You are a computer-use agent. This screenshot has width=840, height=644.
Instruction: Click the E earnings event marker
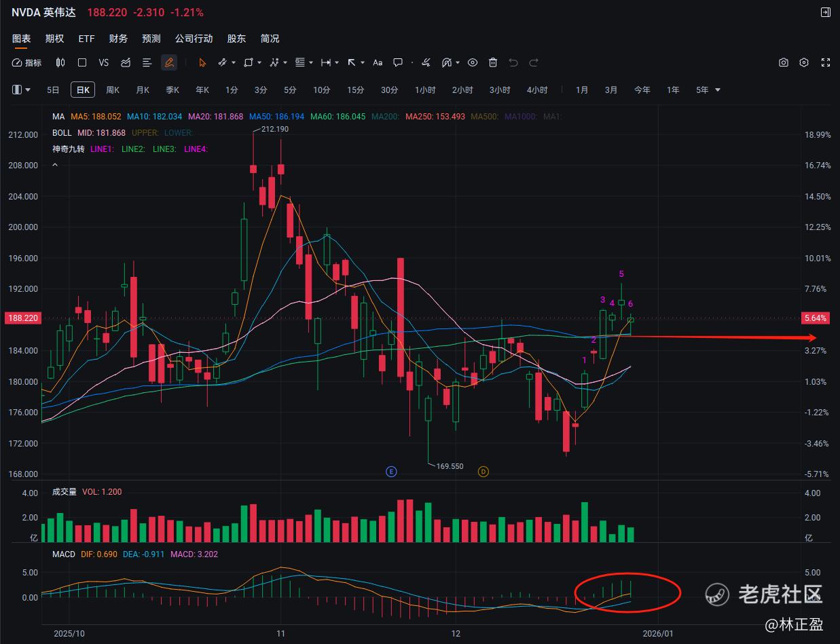coord(391,472)
